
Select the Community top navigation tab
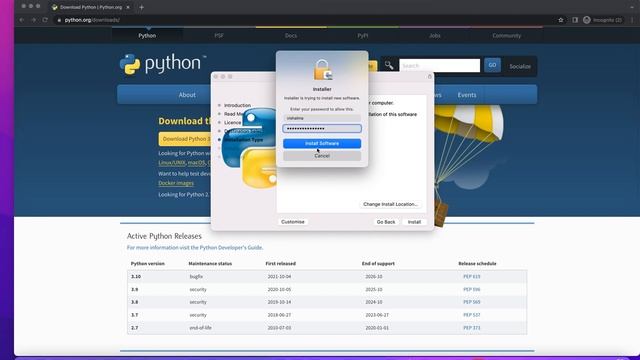pos(507,36)
